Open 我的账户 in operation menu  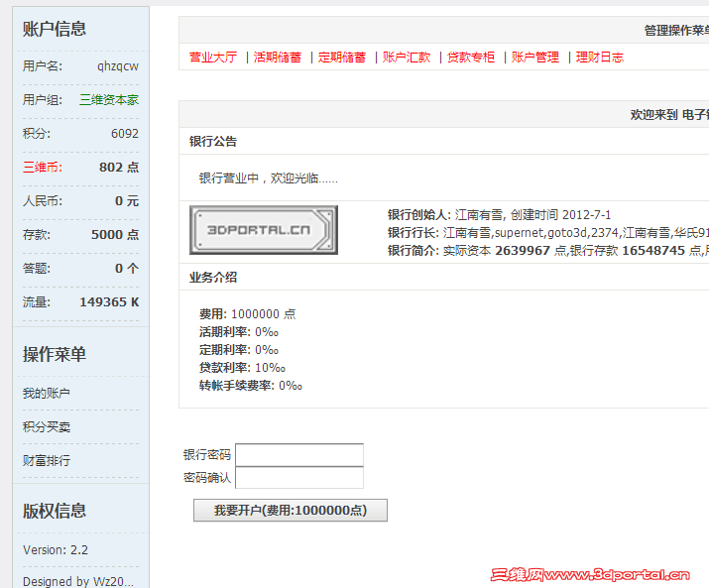[47, 393]
